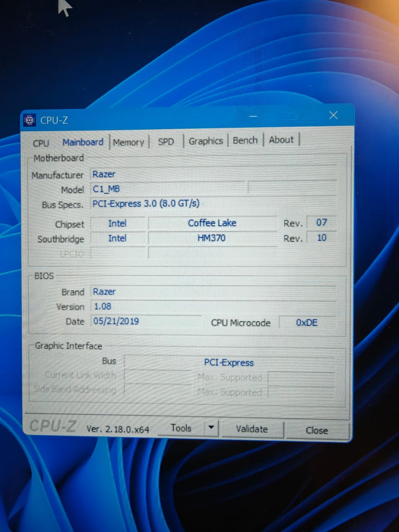Click the Close button at bottom

(317, 431)
